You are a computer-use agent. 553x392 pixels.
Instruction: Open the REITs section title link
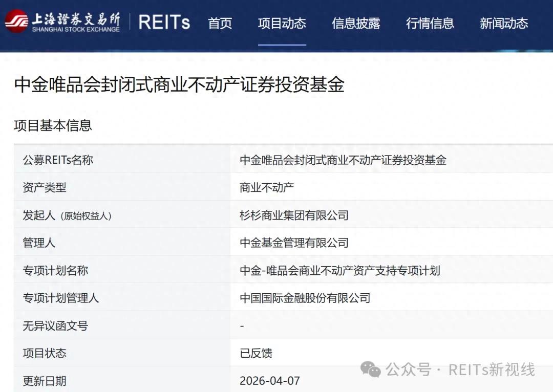tap(164, 22)
